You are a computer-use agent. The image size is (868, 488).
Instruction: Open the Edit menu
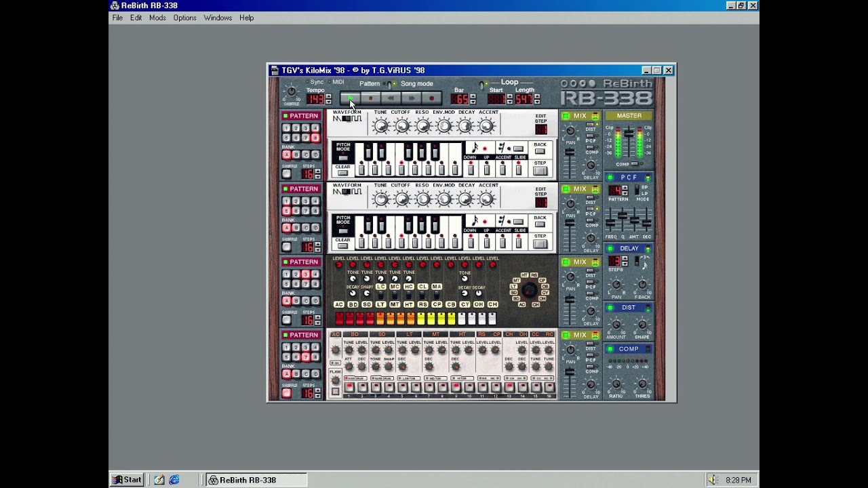coord(136,18)
